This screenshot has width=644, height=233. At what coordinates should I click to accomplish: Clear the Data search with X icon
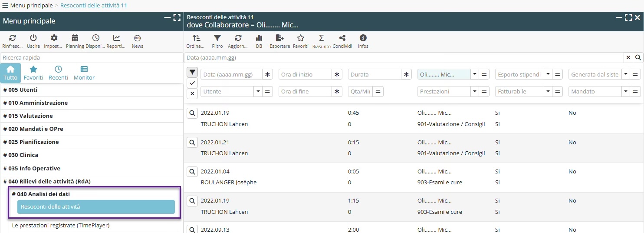coord(628,57)
